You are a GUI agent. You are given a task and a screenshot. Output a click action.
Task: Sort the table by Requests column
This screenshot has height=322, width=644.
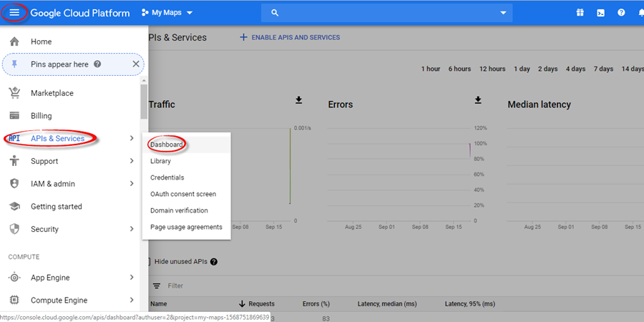click(257, 304)
